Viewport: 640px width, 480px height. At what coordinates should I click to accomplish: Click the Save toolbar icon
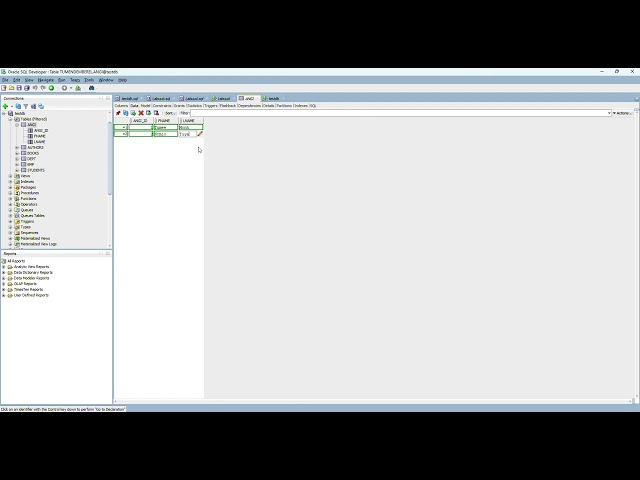[x=19, y=88]
